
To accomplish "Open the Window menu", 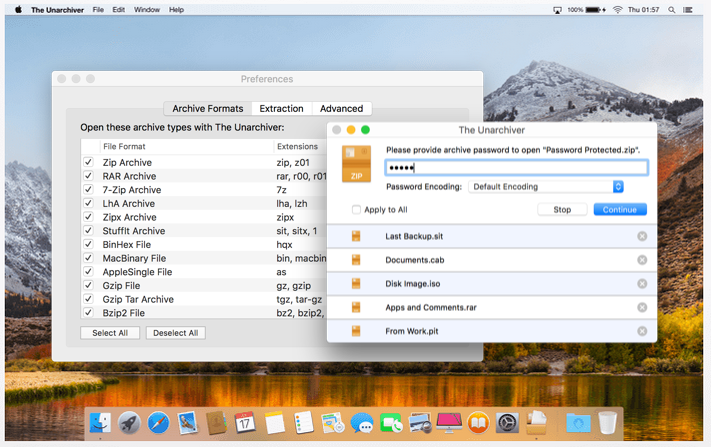I will [146, 10].
